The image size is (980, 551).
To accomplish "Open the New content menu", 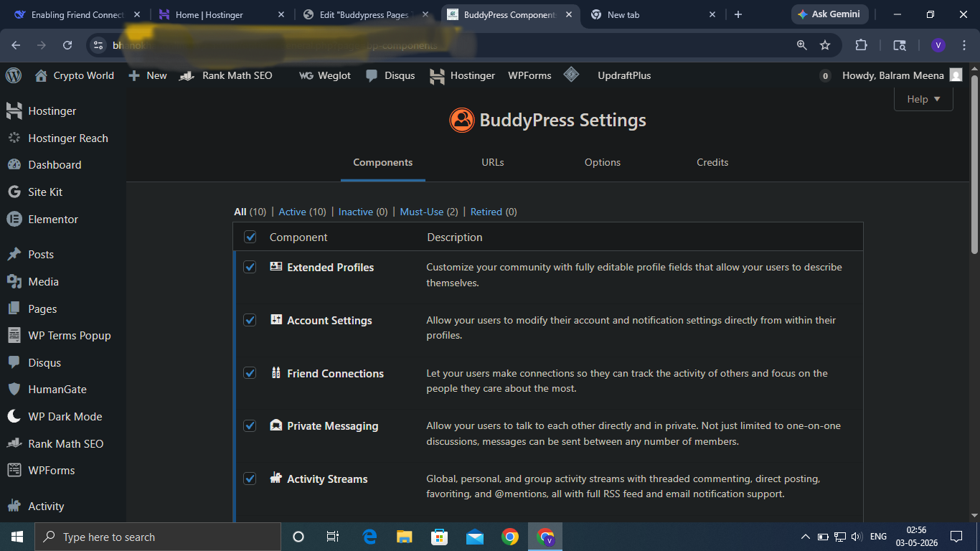I will [x=148, y=75].
